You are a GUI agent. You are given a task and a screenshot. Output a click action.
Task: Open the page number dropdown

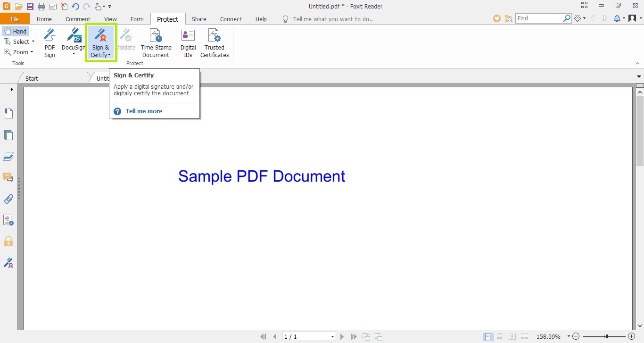(x=332, y=337)
